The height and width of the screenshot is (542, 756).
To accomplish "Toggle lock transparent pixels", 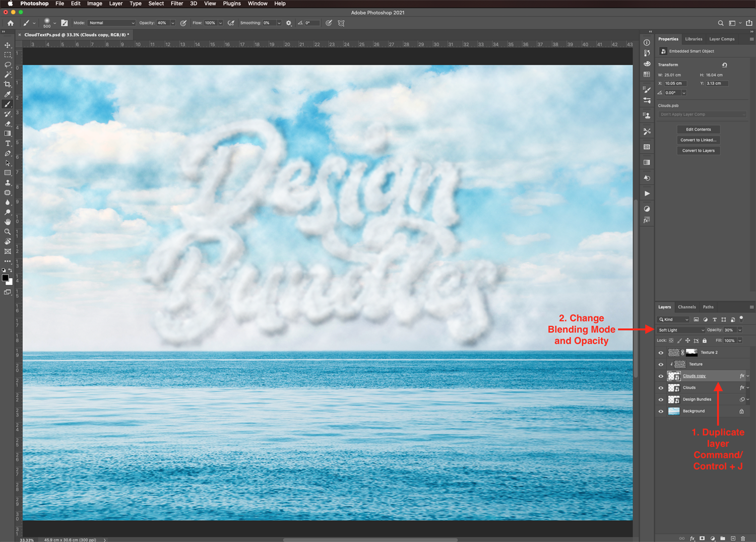I will [671, 341].
